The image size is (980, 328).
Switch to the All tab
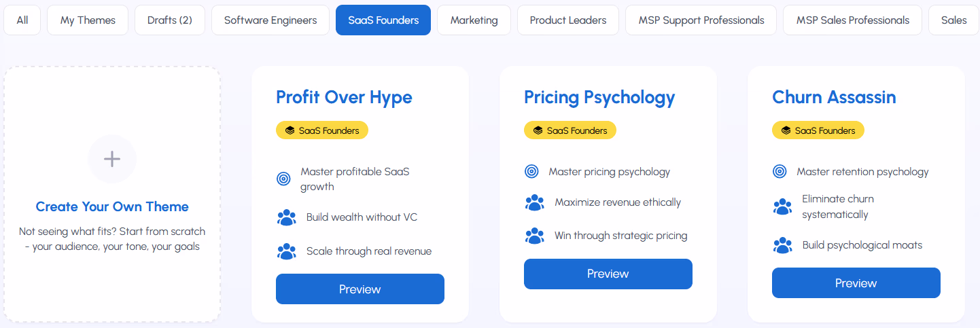(22, 20)
